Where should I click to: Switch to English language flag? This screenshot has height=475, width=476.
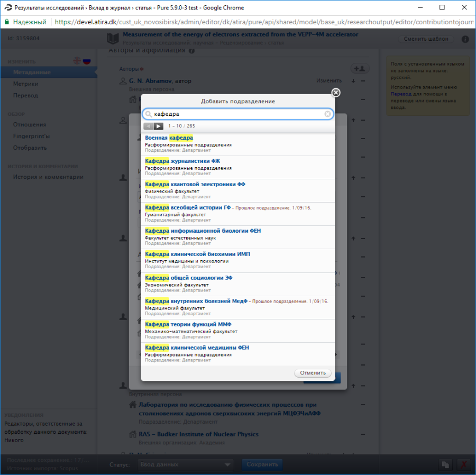point(77,61)
